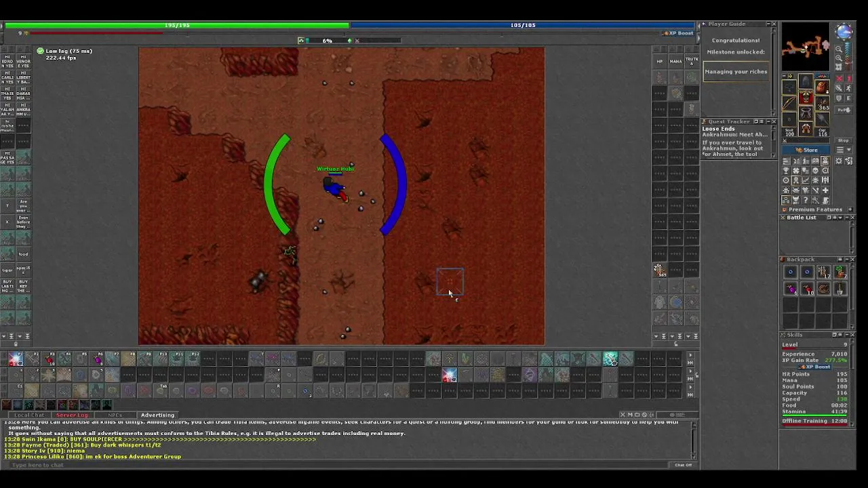868x488 pixels.
Task: Click the Loose Ends quest entry
Action: pos(718,128)
